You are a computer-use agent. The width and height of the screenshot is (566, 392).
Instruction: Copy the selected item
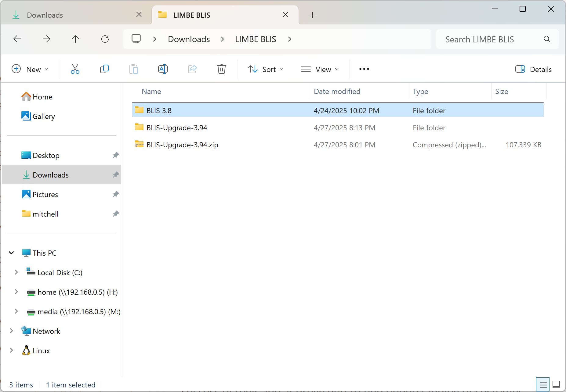(104, 69)
